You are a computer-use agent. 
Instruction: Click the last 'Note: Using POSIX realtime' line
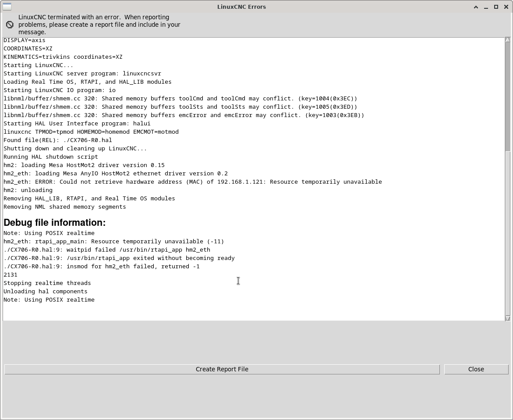tap(49, 300)
